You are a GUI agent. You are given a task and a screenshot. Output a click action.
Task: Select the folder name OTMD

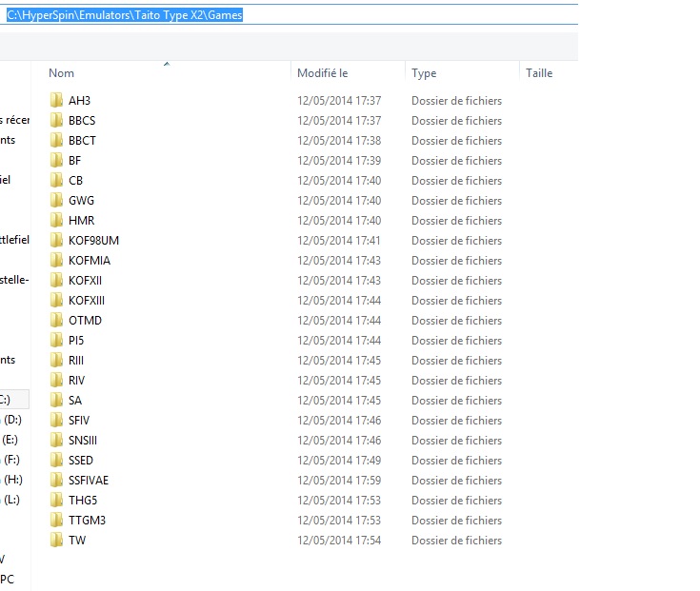86,321
